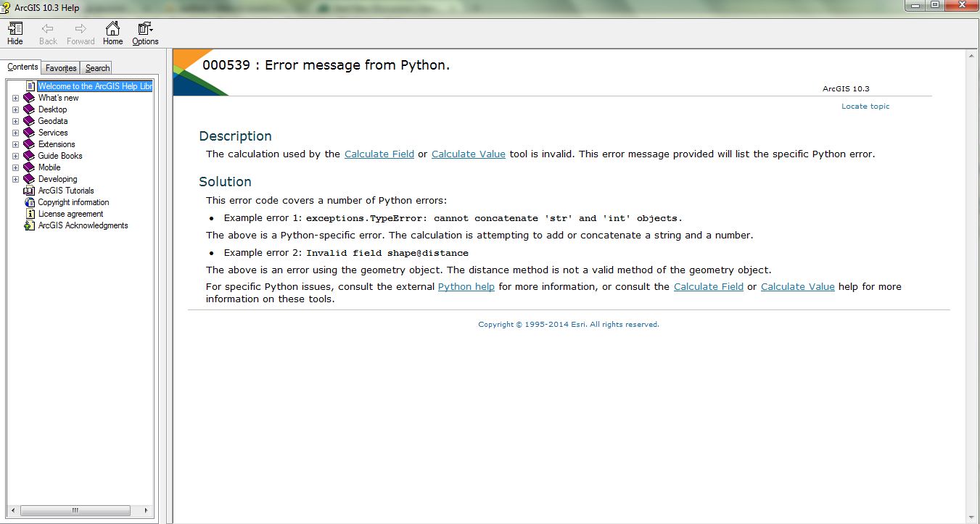980x524 pixels.
Task: Click the ArcGIS Help title bar icon
Action: (7, 7)
